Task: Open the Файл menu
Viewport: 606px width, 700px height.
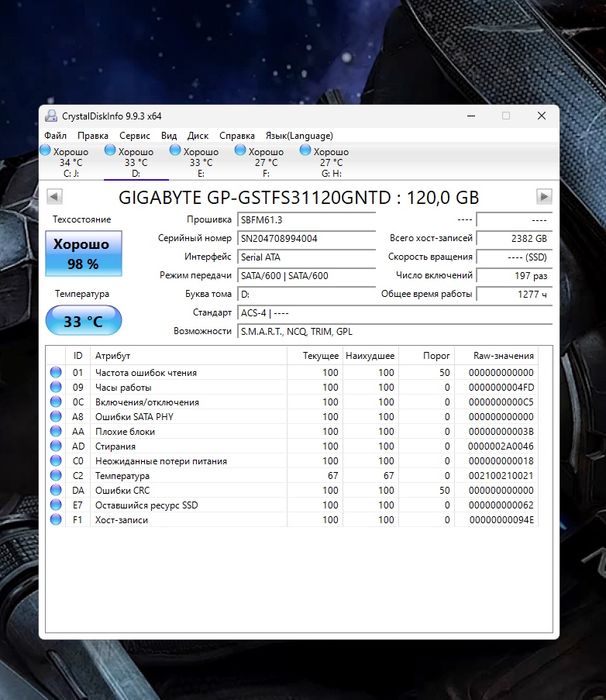Action: click(55, 136)
